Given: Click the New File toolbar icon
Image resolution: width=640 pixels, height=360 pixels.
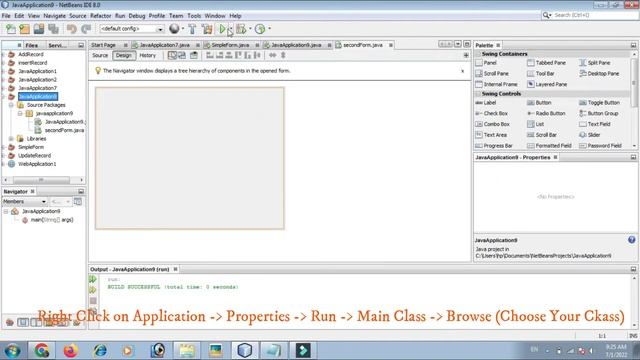Looking at the screenshot, I should pos(11,29).
